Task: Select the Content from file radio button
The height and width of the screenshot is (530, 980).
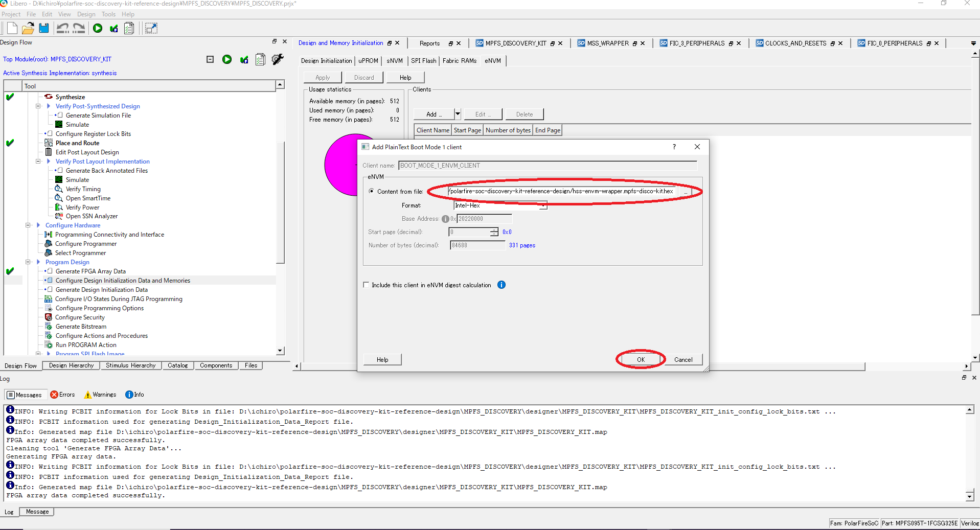Action: coord(372,191)
